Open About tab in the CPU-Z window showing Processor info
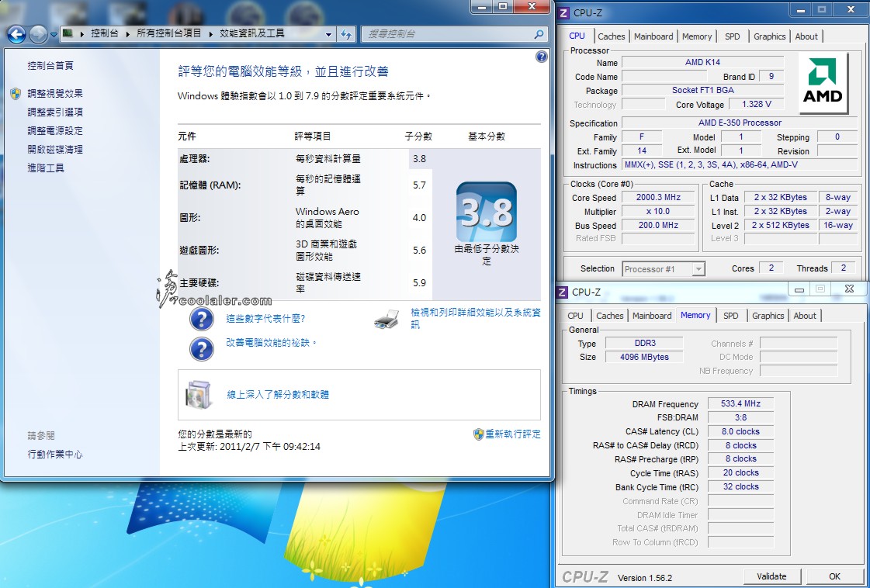This screenshot has width=870, height=588. click(806, 36)
